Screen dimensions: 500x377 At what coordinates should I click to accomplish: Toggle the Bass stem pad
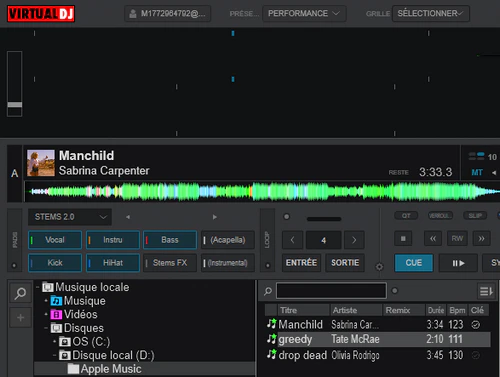click(x=170, y=240)
